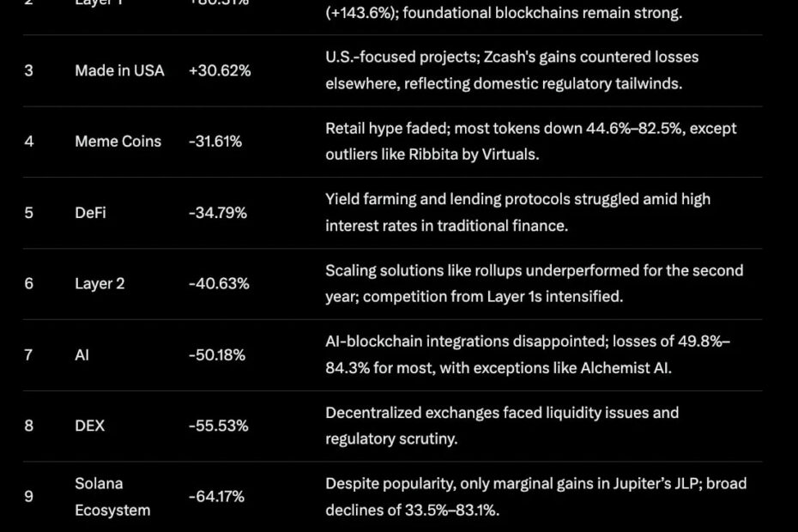The width and height of the screenshot is (798, 532).
Task: Click the -55.53% DEX return figure
Action: point(218,425)
